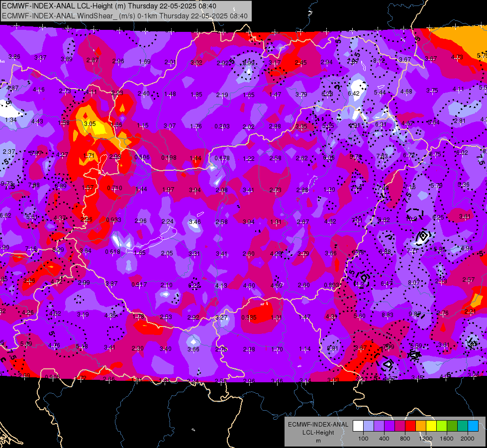Click the legend title ECMWF-INDEX-ANAL
Viewport: 487px width, 448px height.
tap(318, 425)
